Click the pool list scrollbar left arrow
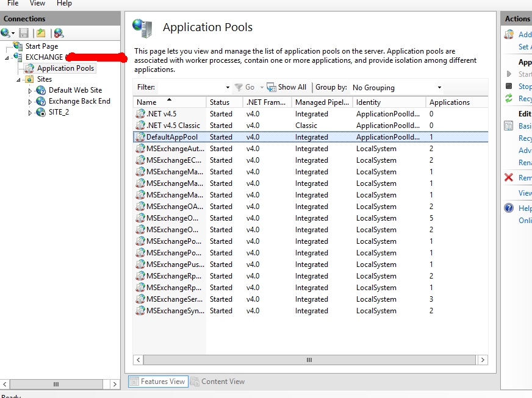532x398 pixels. click(138, 360)
